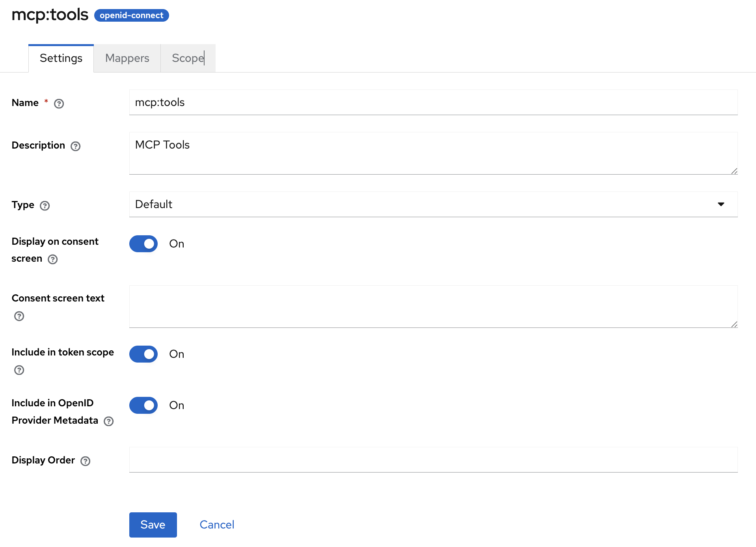
Task: Disable the Display on consent screen toggle
Action: pos(143,244)
